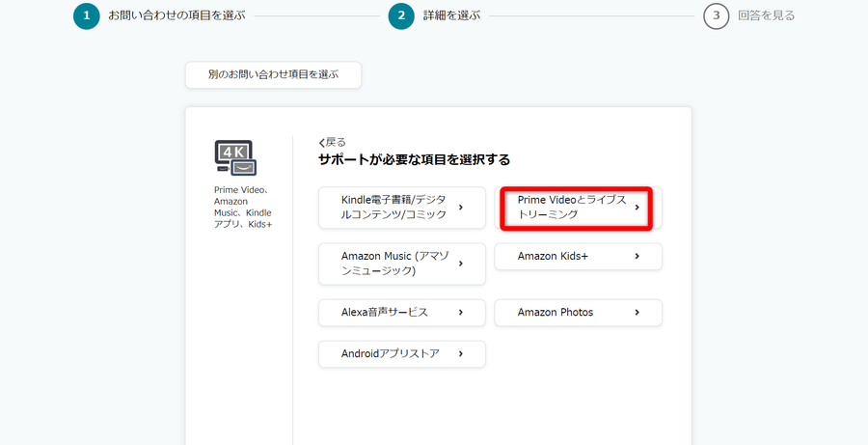Click heading サポートが必要な項目を選択する
Image resolution: width=868 pixels, height=445 pixels.
pyautogui.click(x=414, y=160)
